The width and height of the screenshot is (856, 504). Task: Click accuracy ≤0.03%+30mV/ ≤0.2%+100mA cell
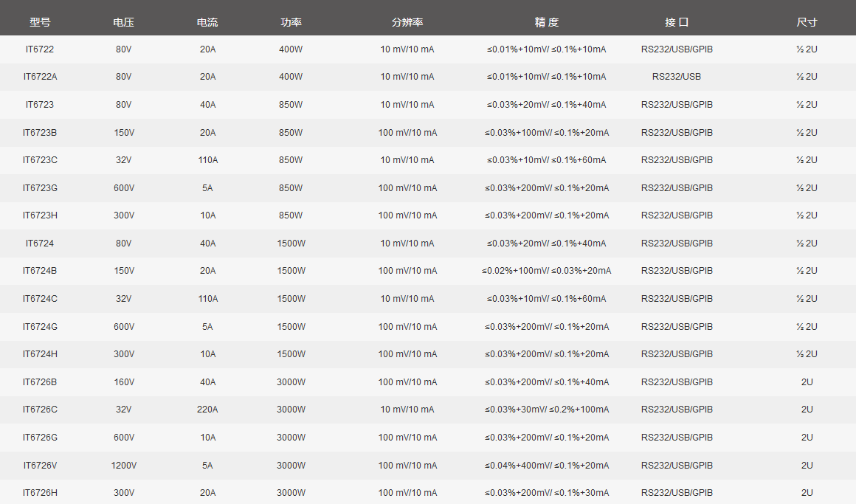click(x=547, y=409)
